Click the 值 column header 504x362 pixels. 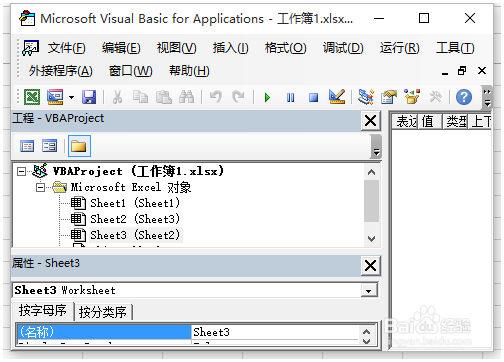click(x=430, y=121)
